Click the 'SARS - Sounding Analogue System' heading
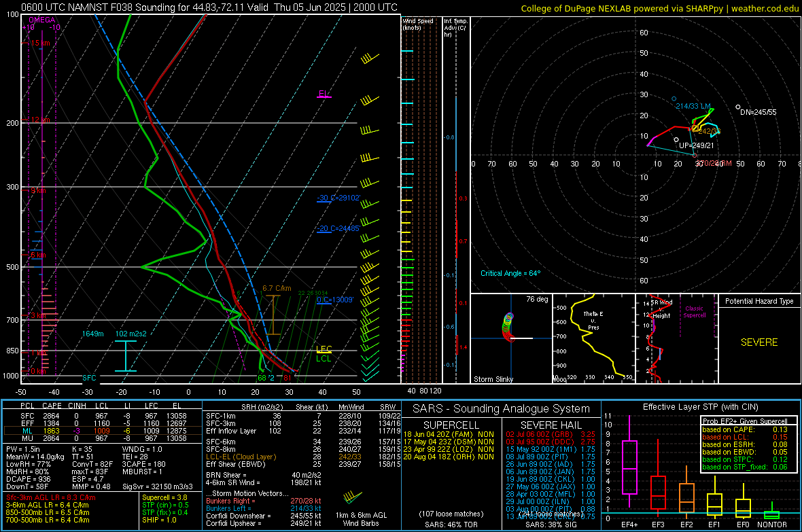This screenshot has width=802, height=532. pos(502,409)
